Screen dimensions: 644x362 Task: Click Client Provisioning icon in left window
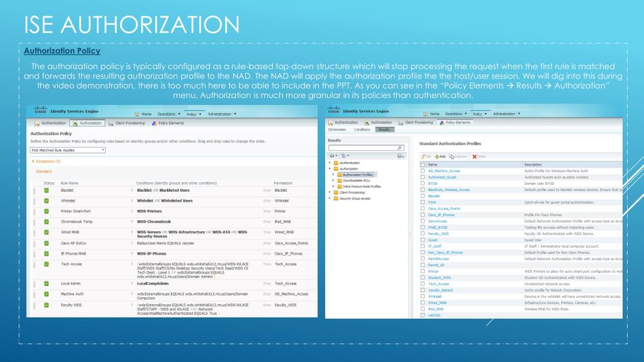(x=111, y=123)
